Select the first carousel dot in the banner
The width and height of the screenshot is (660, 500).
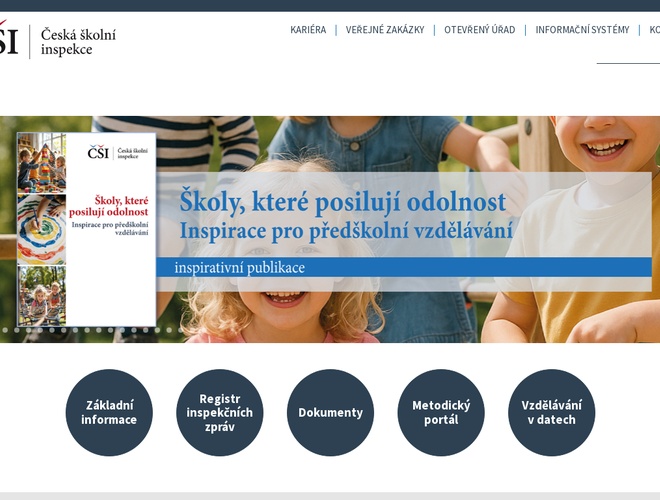pyautogui.click(x=4, y=329)
